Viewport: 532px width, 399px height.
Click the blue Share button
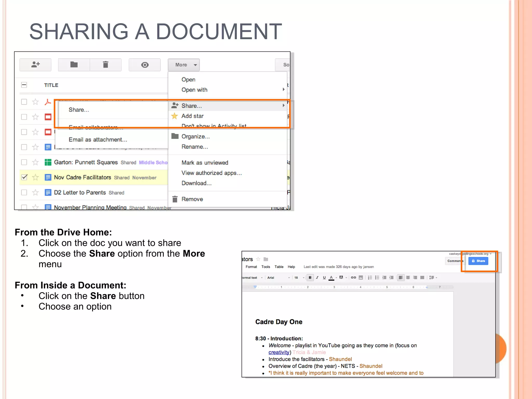pos(478,261)
